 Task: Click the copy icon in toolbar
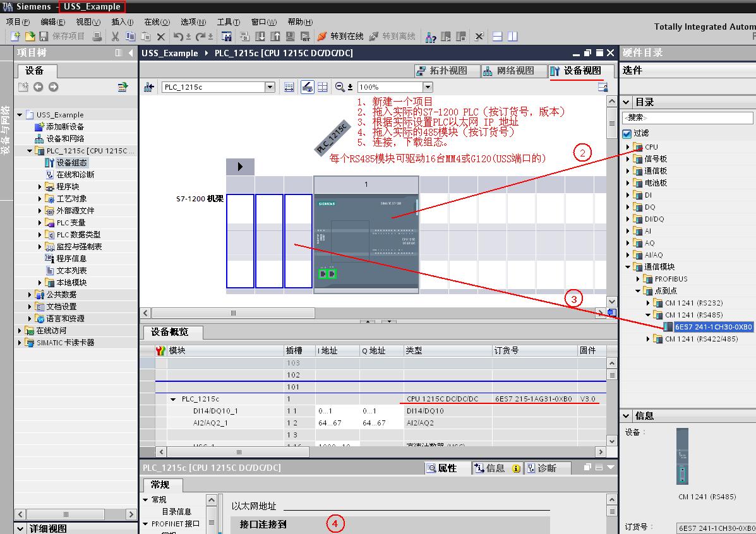point(130,36)
